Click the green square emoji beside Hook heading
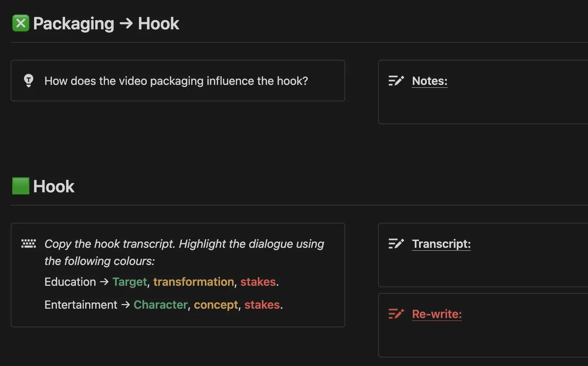The width and height of the screenshot is (588, 366). [x=20, y=186]
